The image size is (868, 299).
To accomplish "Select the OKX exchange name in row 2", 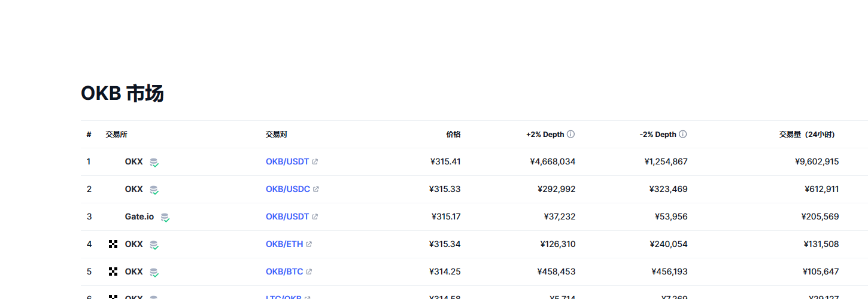I will pyautogui.click(x=134, y=189).
